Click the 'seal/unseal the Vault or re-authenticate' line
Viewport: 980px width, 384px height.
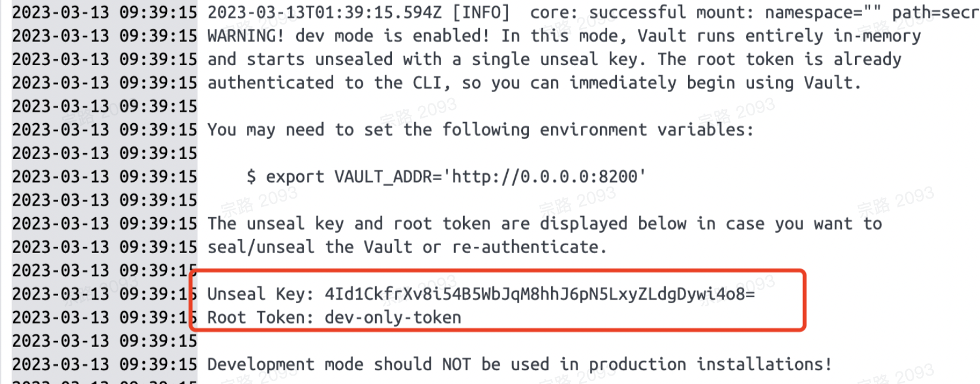click(x=407, y=247)
